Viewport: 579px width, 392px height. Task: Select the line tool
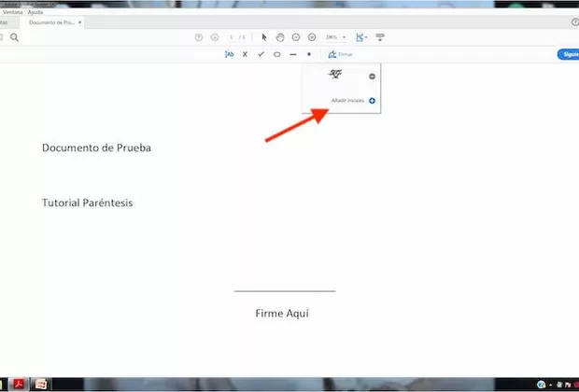tap(293, 54)
